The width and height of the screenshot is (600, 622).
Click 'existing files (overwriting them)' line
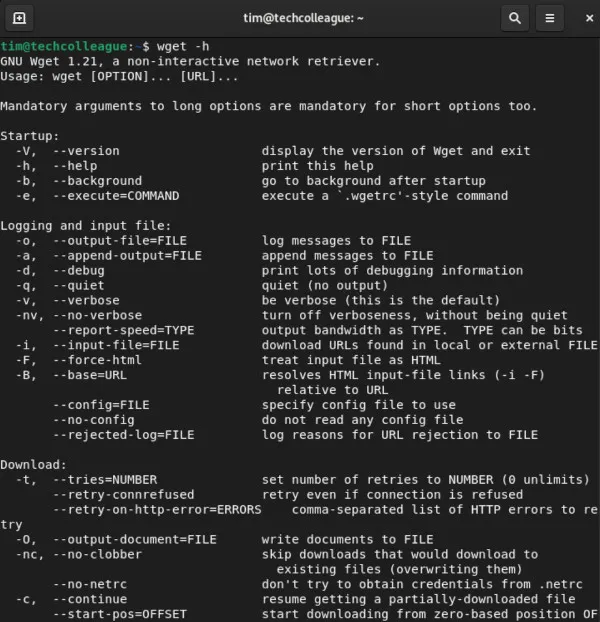pyautogui.click(x=399, y=570)
